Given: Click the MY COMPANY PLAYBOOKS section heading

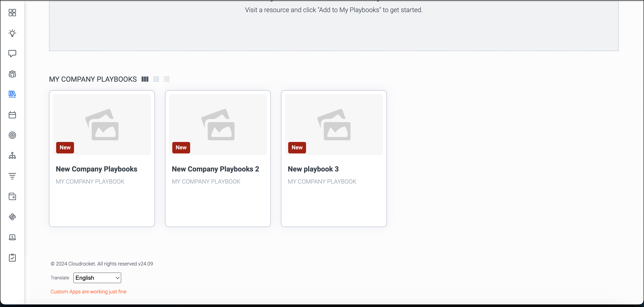Looking at the screenshot, I should [x=93, y=79].
